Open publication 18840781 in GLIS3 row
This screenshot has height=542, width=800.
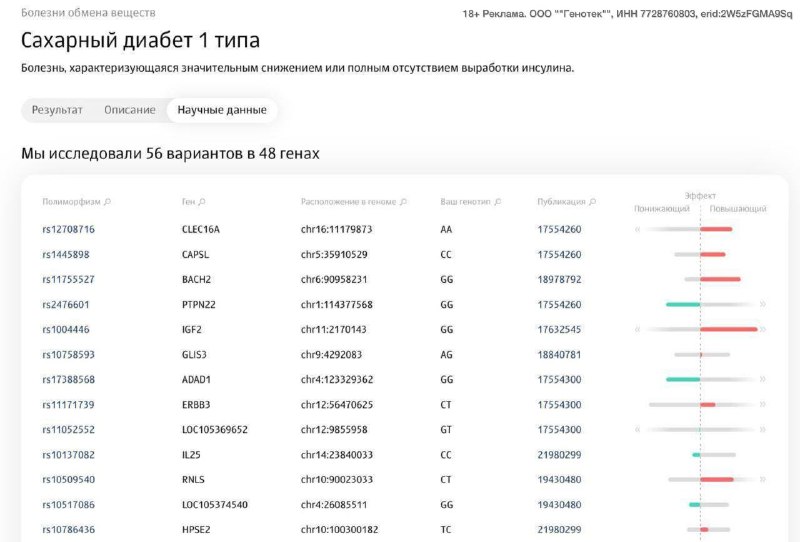click(559, 355)
